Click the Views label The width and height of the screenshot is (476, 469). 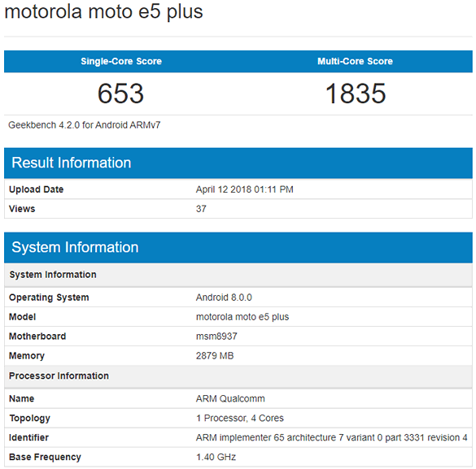22,209
